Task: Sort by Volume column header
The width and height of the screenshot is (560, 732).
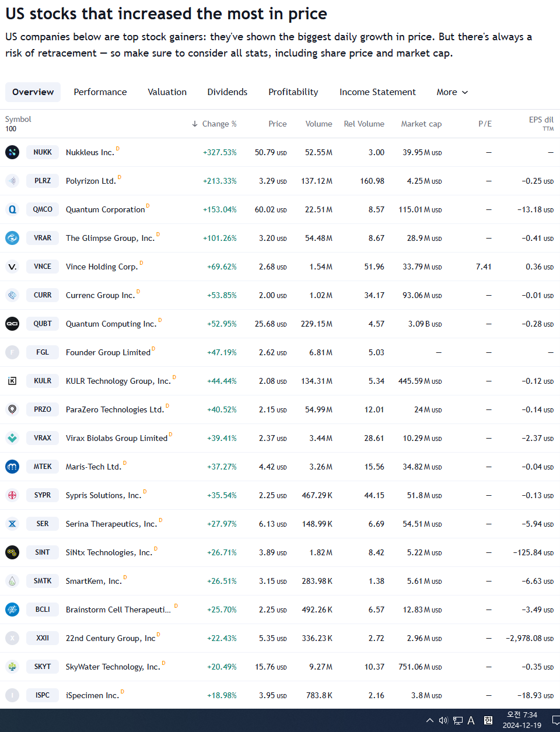Action: pos(318,124)
